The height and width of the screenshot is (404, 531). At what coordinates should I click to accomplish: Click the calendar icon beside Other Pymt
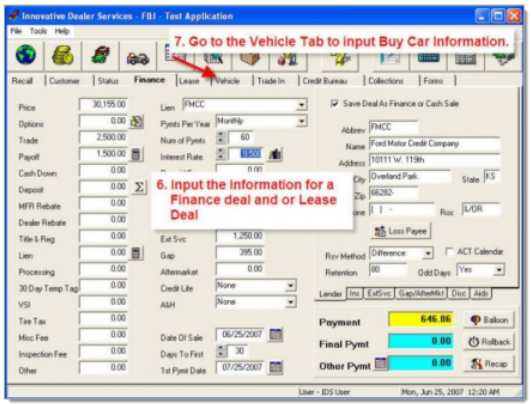[x=381, y=363]
